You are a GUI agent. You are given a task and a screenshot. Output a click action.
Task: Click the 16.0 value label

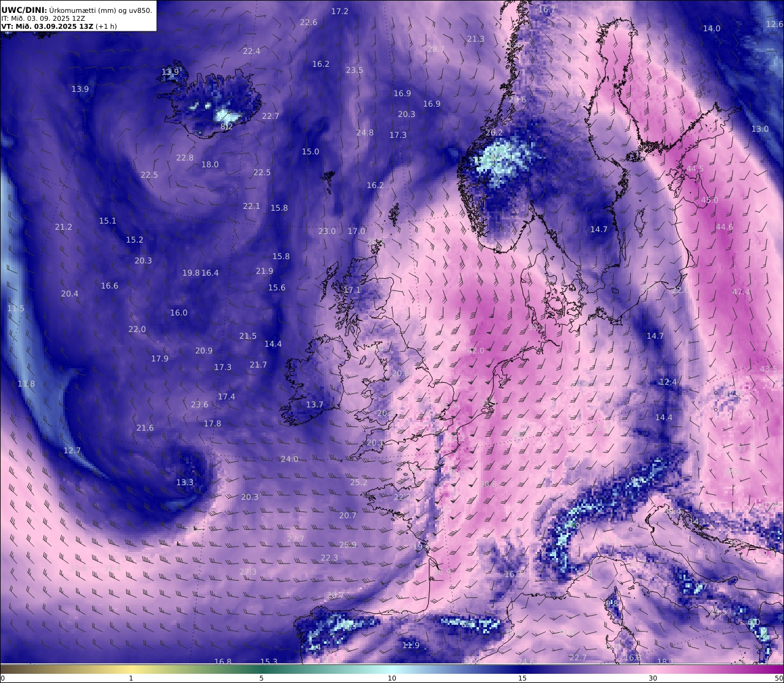[179, 312]
